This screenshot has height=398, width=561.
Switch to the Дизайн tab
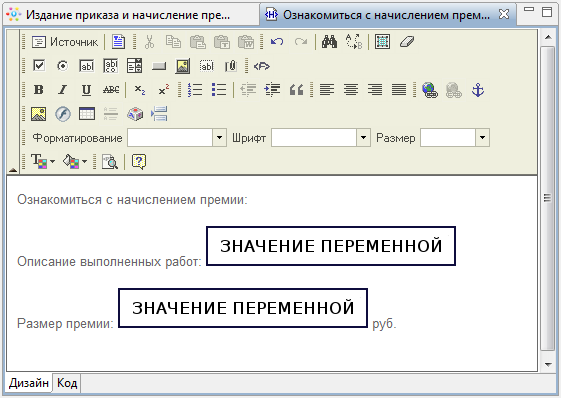point(29,383)
